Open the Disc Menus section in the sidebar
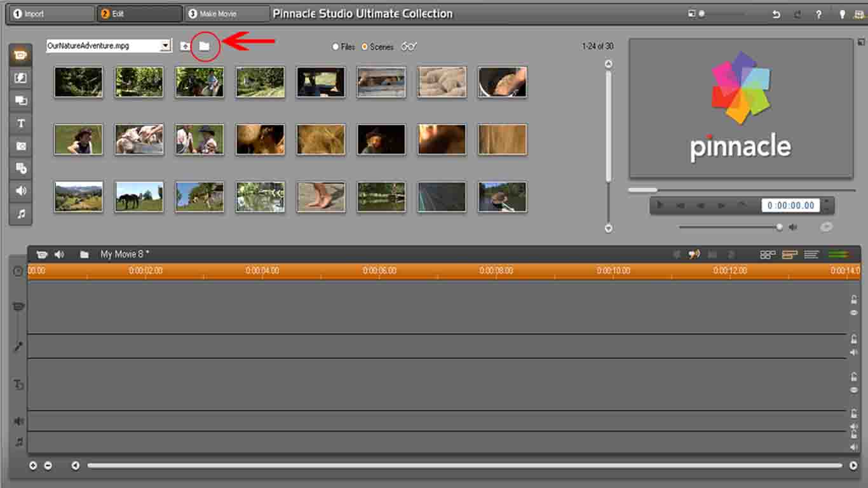The width and height of the screenshot is (868, 488). [20, 168]
